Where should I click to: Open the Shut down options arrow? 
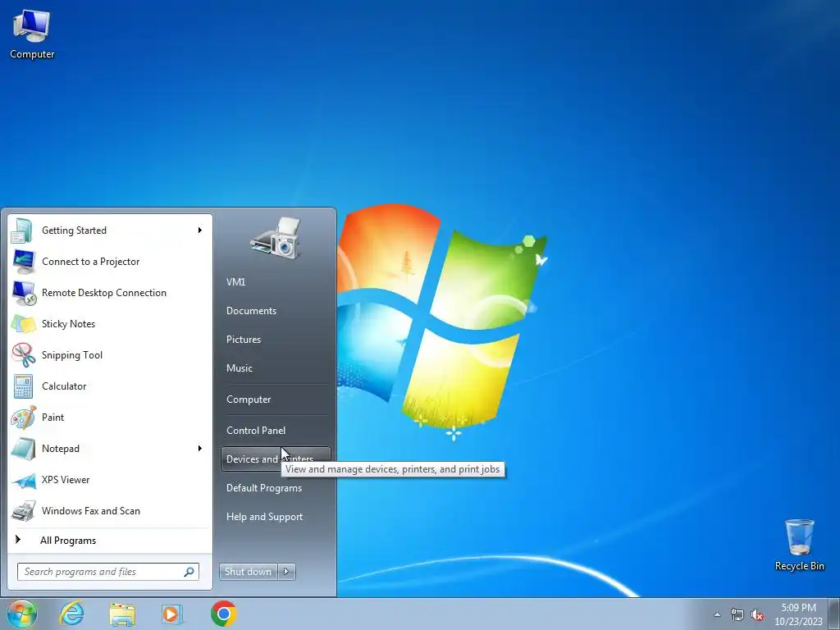286,572
